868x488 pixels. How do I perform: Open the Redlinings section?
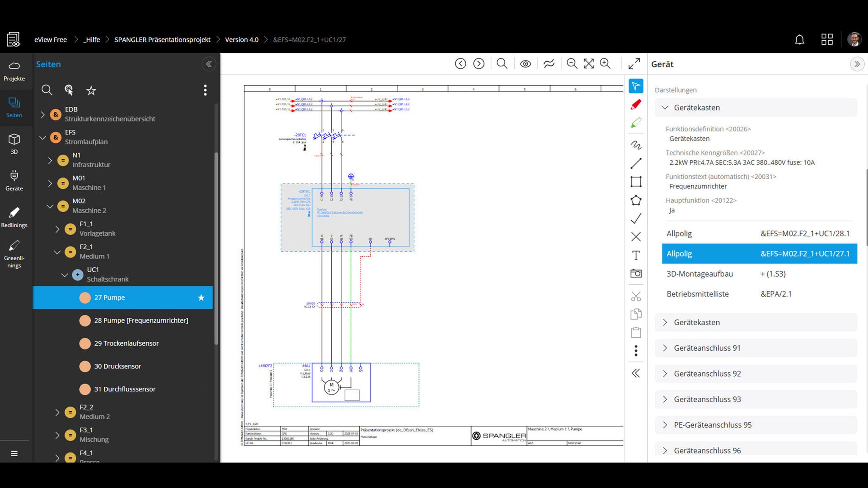14,217
